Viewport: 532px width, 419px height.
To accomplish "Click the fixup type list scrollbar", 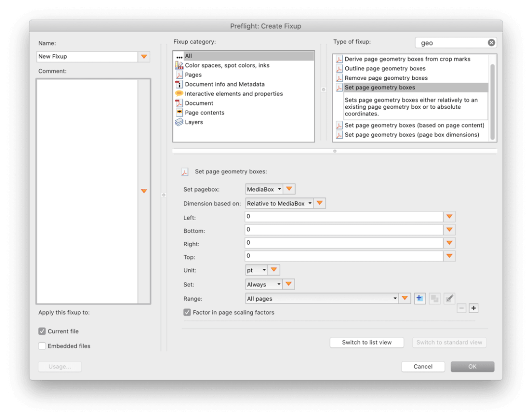I will click(x=492, y=101).
